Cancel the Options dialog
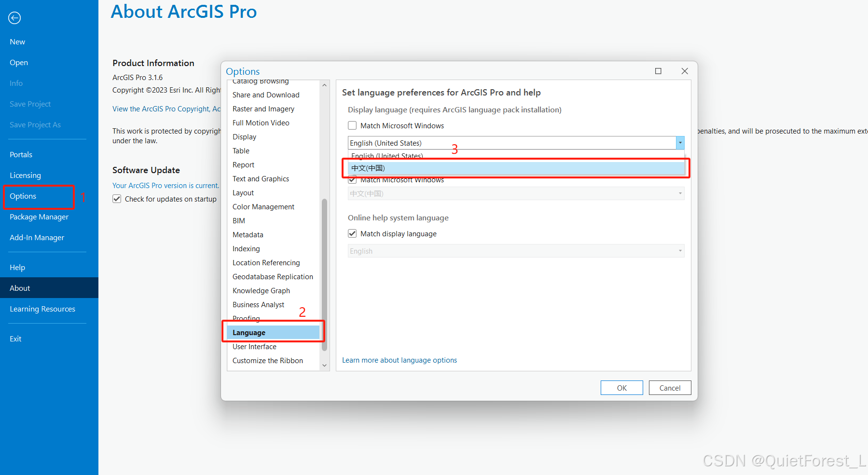The image size is (868, 475). (670, 388)
